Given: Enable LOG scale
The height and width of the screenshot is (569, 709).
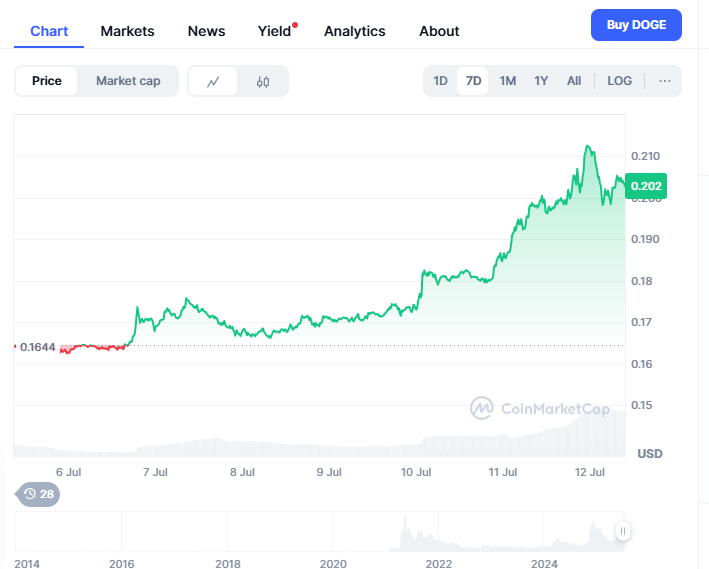Looking at the screenshot, I should tap(620, 81).
